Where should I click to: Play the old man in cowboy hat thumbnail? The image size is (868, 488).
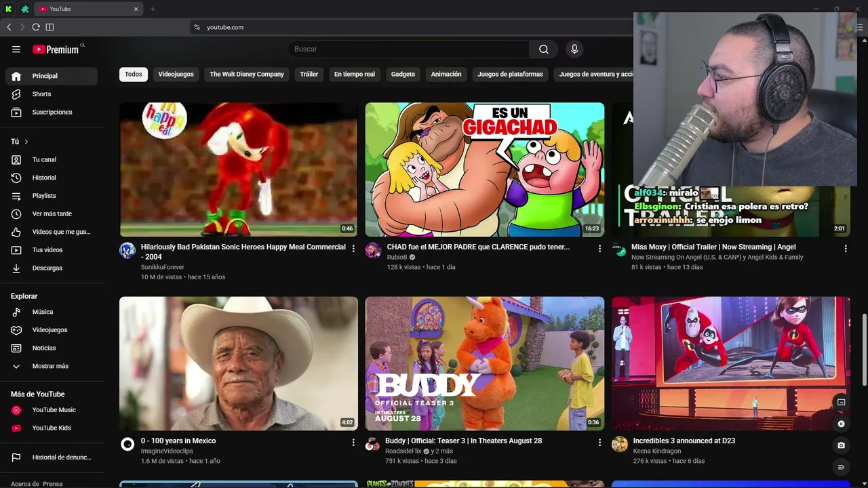coord(239,363)
